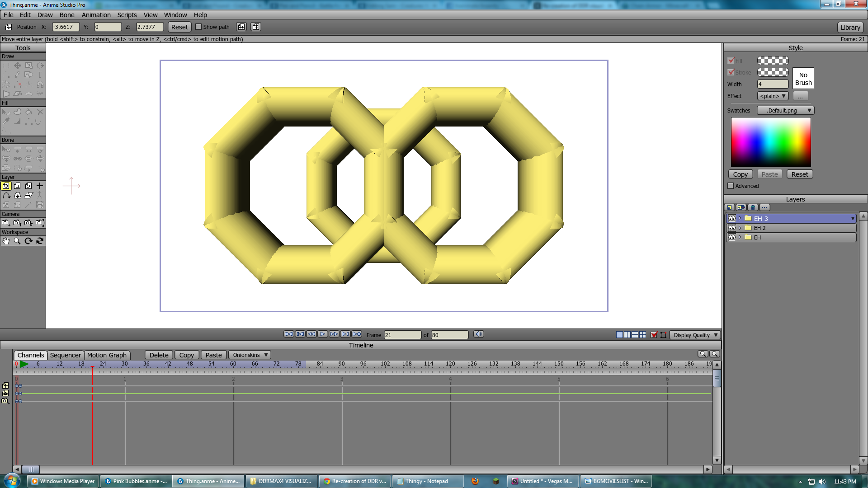Switch to the Motion Graph tab
Viewport: 868px width, 488px height.
pyautogui.click(x=107, y=355)
